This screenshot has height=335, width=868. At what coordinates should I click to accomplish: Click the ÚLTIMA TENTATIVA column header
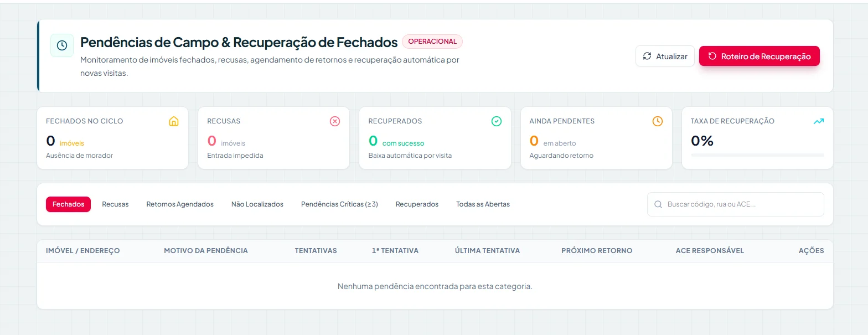[x=487, y=251]
